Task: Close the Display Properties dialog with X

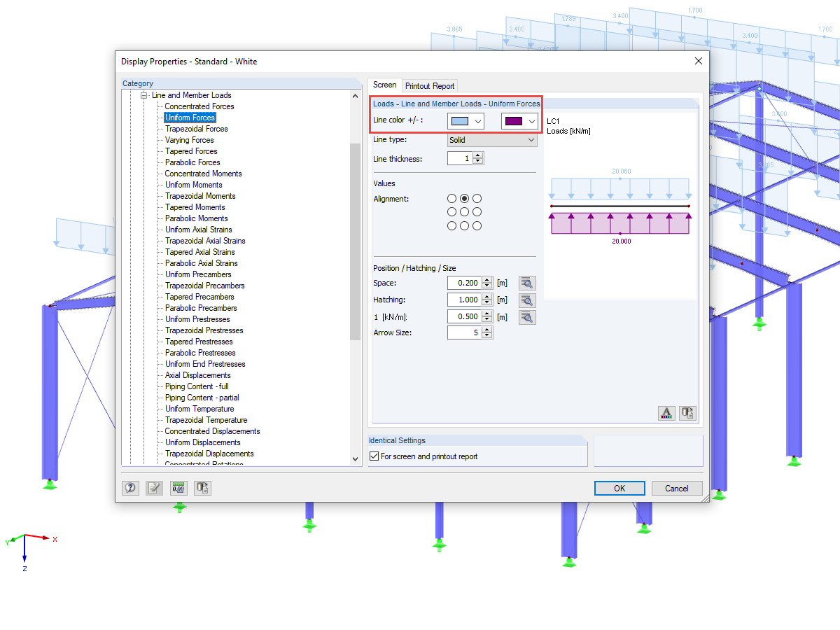Action: (698, 61)
